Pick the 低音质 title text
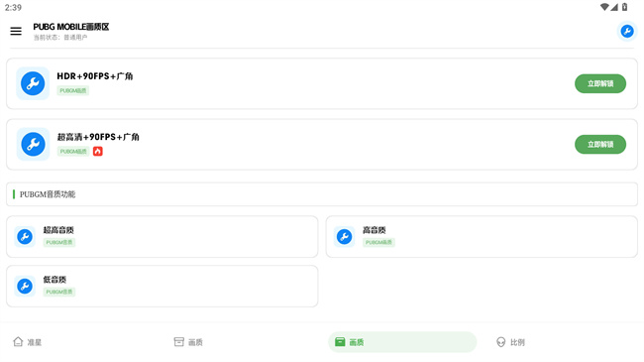 (54, 280)
